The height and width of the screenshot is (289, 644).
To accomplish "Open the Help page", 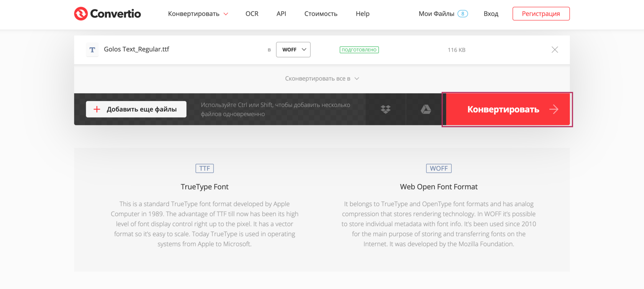I will tap(363, 14).
